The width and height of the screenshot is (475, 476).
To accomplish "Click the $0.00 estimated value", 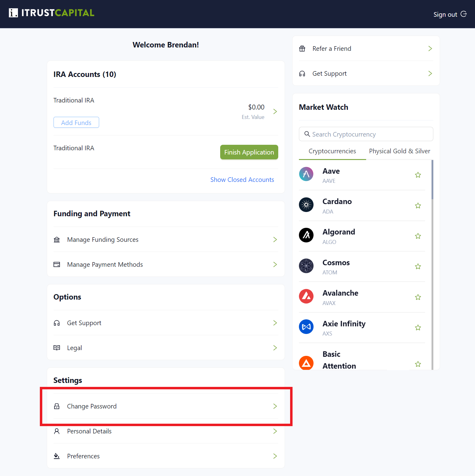I will pos(256,107).
